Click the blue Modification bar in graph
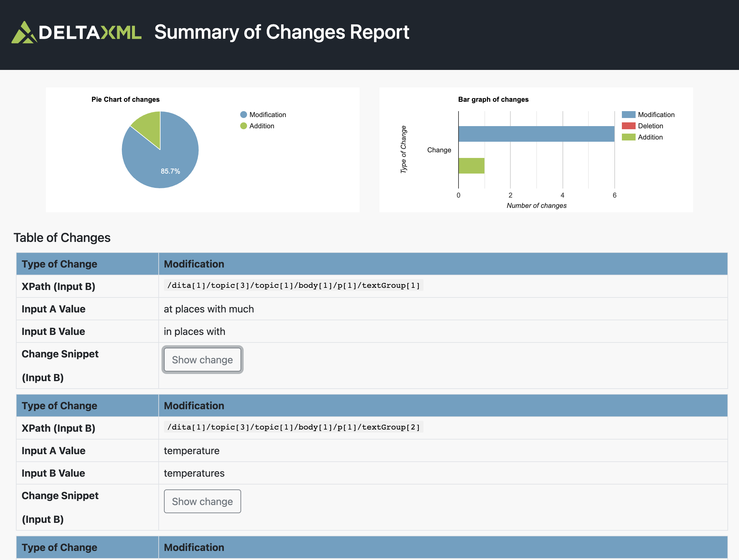 (536, 134)
